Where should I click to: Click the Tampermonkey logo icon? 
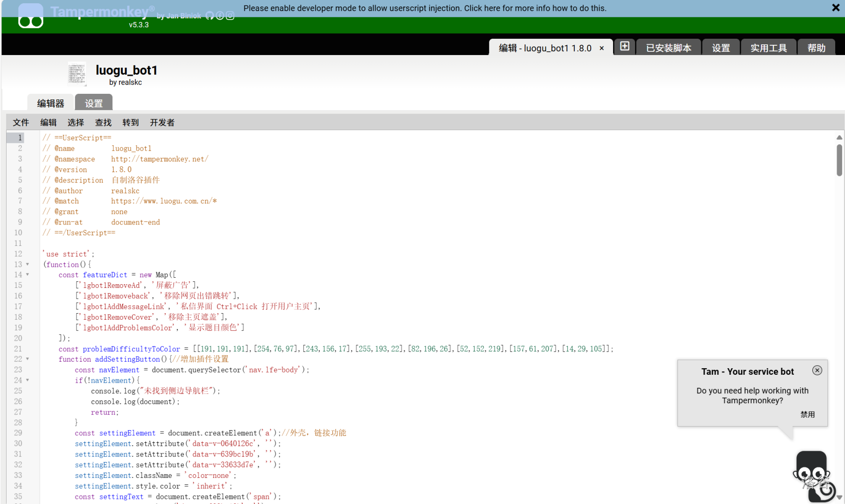coord(31,16)
